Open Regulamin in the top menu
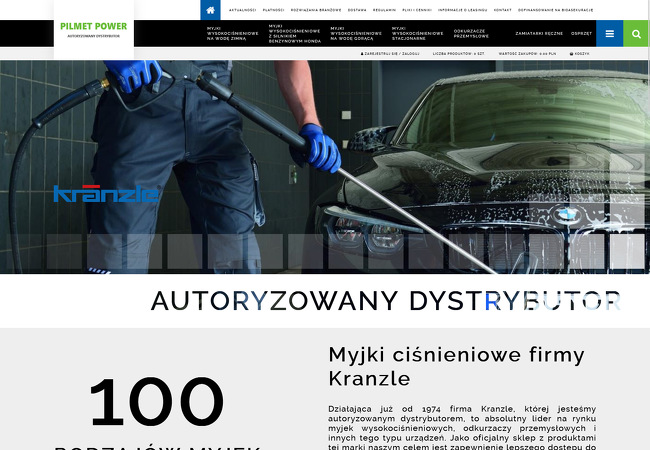650x450 pixels. [x=384, y=10]
